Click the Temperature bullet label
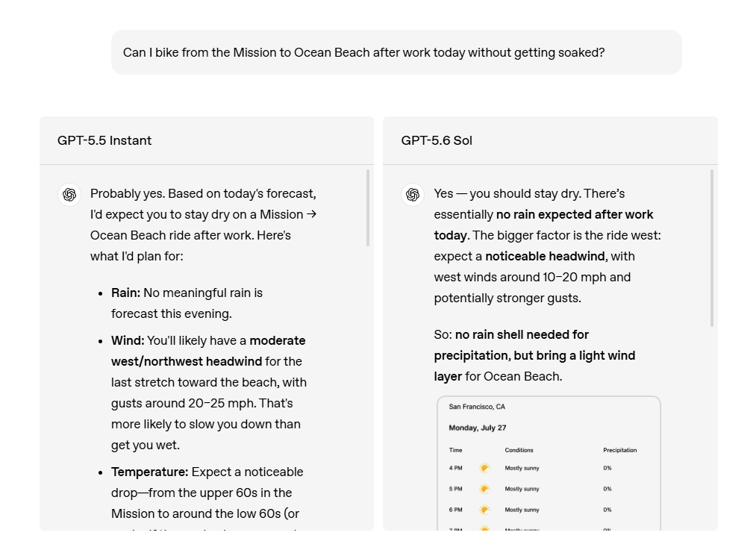The image size is (756, 547). 150,472
